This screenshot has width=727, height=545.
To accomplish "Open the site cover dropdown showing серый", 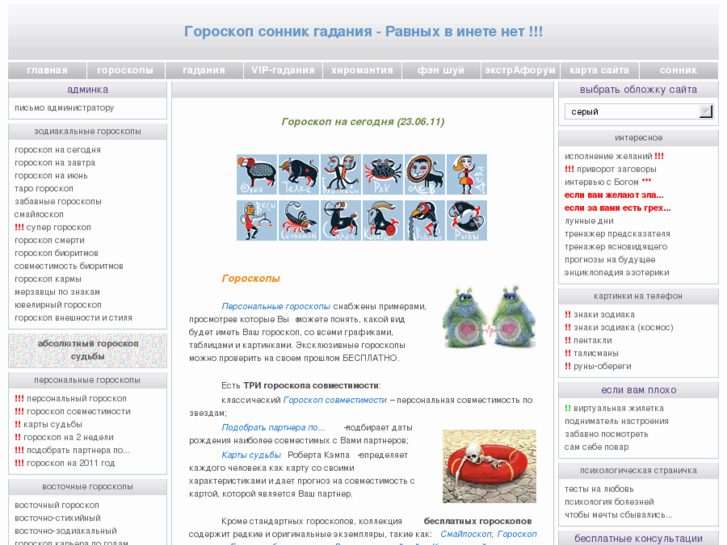I will tap(638, 111).
